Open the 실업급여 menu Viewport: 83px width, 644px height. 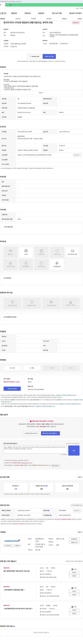41,13
